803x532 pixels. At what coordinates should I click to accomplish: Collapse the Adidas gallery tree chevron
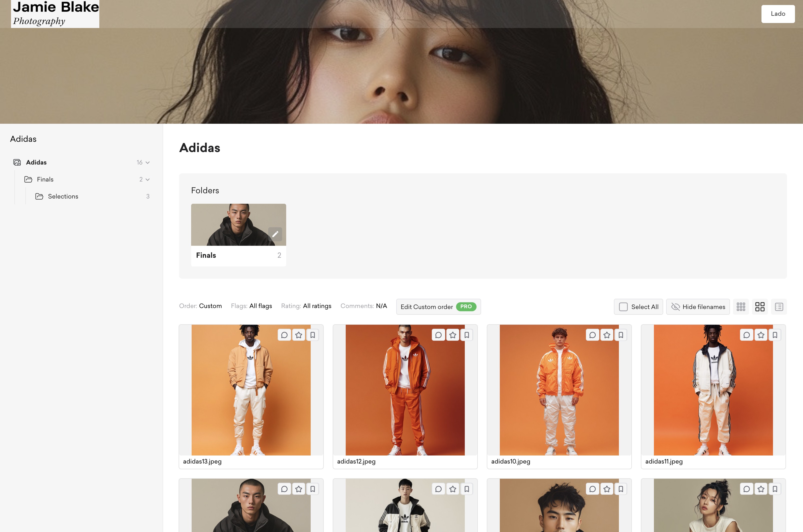148,162
